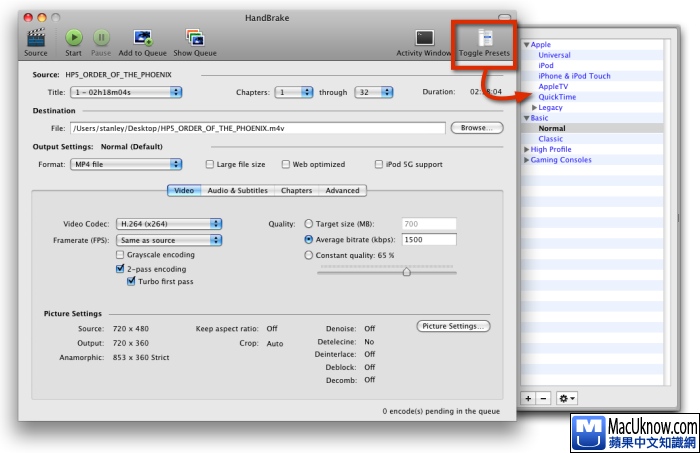Select the Classic preset
This screenshot has width=700, height=453.
550,139
